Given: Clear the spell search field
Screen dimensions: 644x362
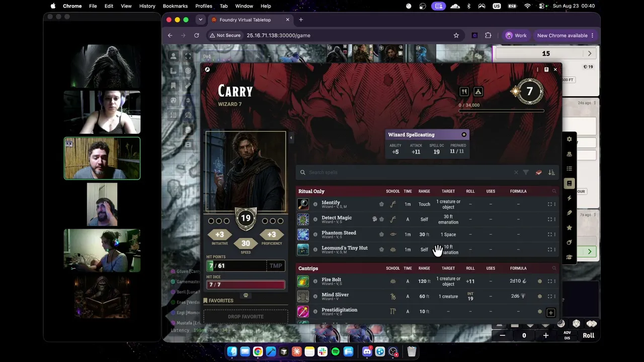Looking at the screenshot, I should pos(516,172).
